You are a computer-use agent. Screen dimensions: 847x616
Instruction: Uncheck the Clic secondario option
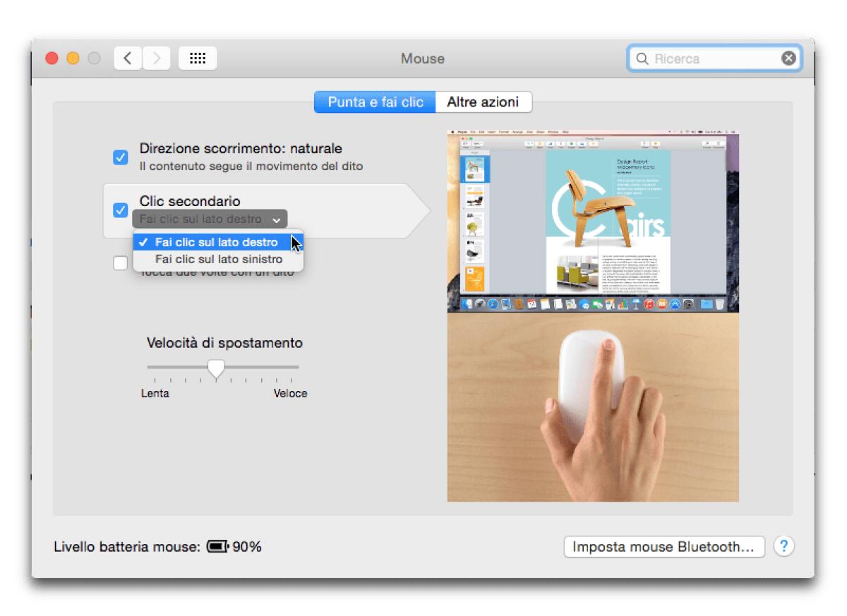(x=119, y=210)
